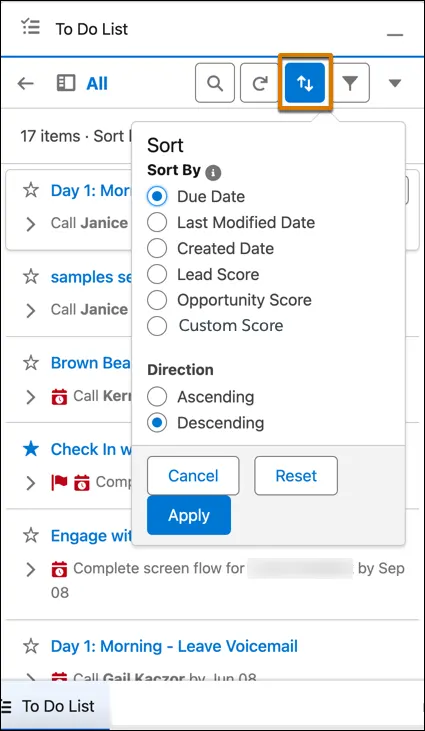
Task: Open the To Do List bottom tab
Action: point(55,706)
